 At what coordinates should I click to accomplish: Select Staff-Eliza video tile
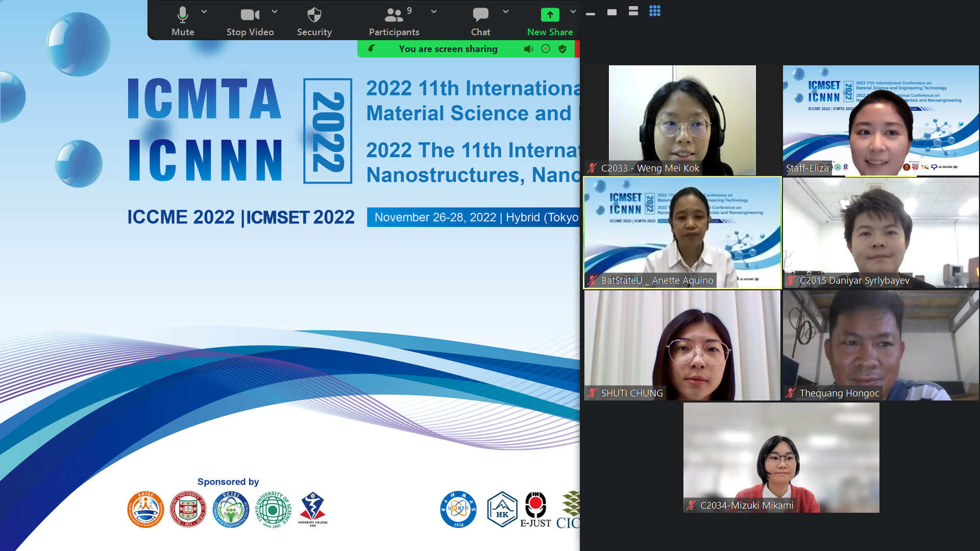point(881,120)
